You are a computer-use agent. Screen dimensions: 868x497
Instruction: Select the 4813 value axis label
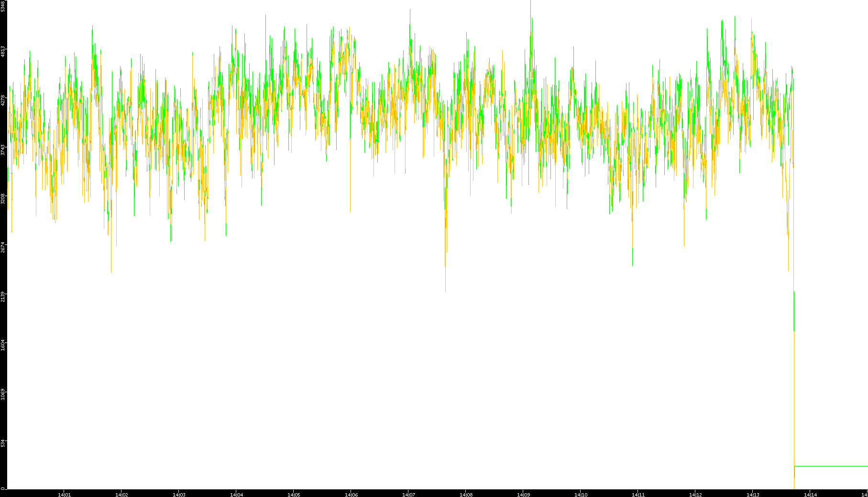(x=3, y=52)
